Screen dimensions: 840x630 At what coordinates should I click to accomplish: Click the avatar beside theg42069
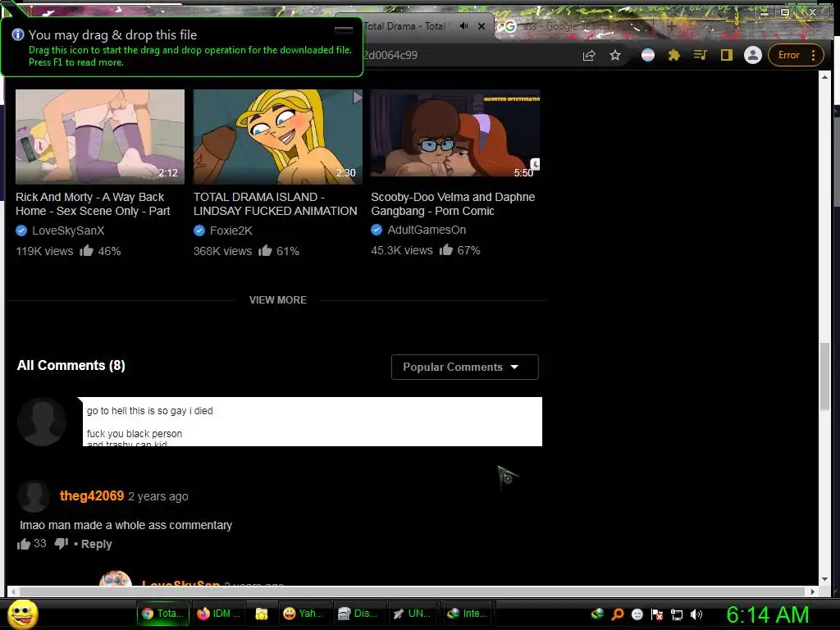tap(34, 496)
